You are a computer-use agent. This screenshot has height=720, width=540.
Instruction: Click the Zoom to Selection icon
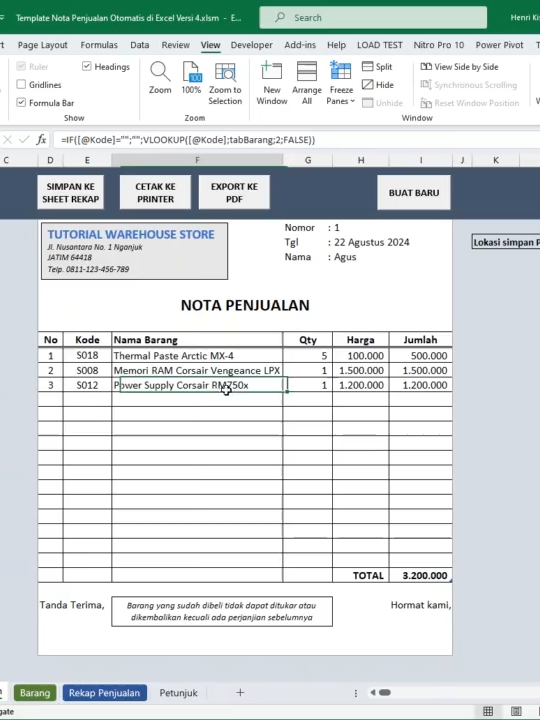pos(225,72)
